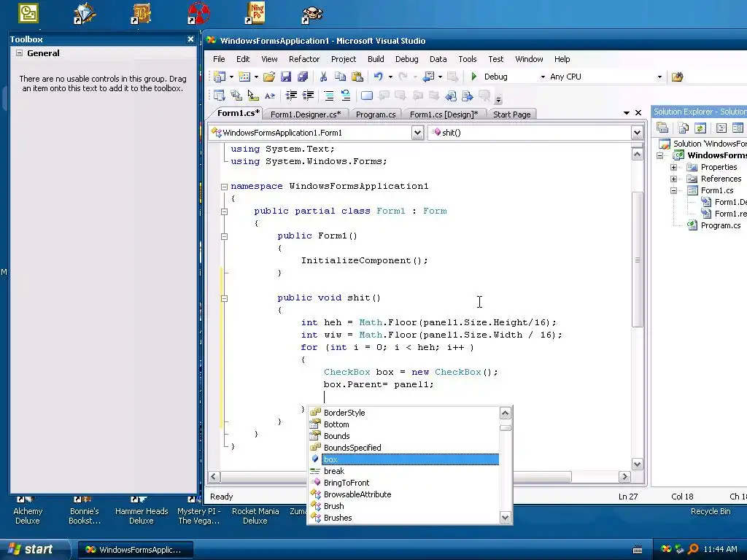The image size is (747, 560).
Task: Click the Find in Files icon right of Any CPU
Action: click(x=678, y=77)
